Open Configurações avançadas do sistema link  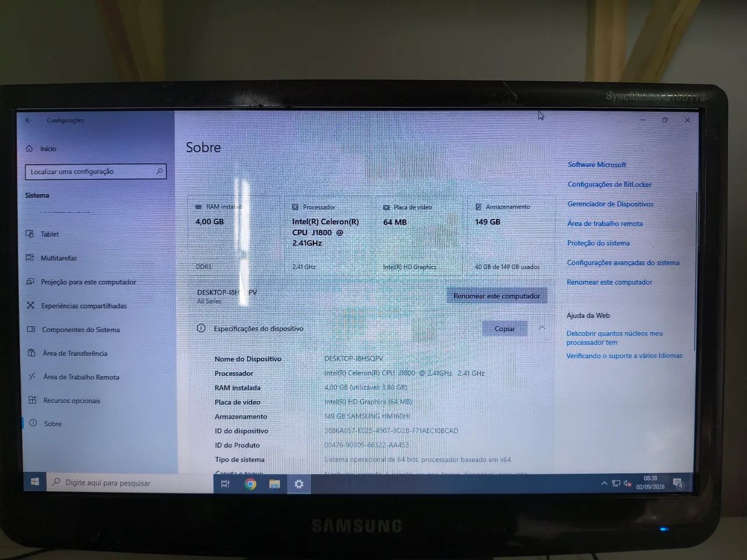[x=623, y=262]
